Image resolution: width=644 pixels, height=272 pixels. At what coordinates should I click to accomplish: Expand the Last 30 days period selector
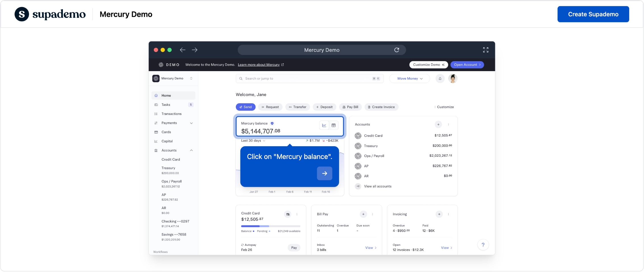[253, 141]
